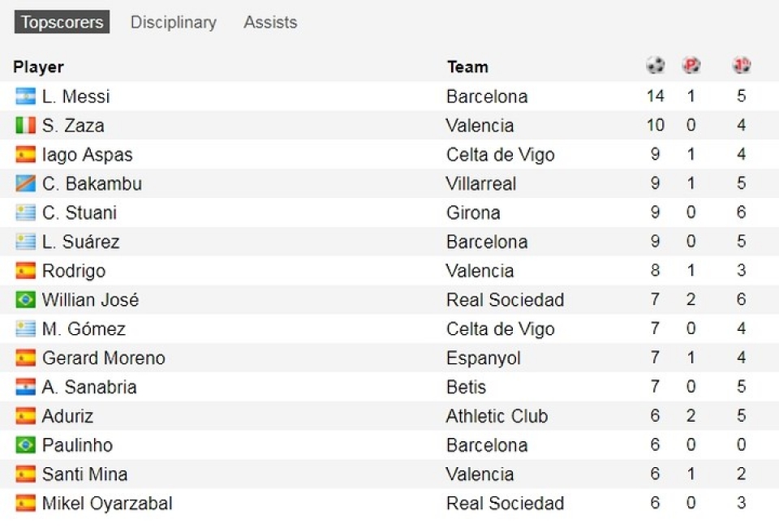
Task: Click the Player column header
Action: 38,67
